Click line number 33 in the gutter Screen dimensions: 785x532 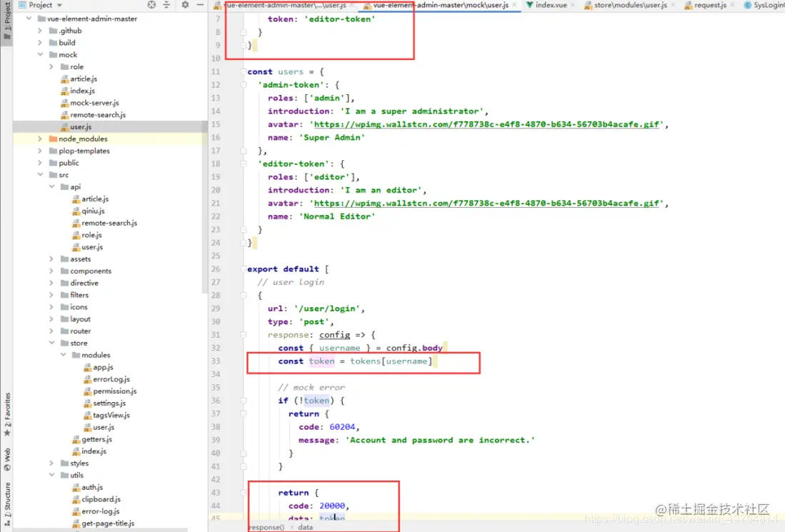(216, 361)
